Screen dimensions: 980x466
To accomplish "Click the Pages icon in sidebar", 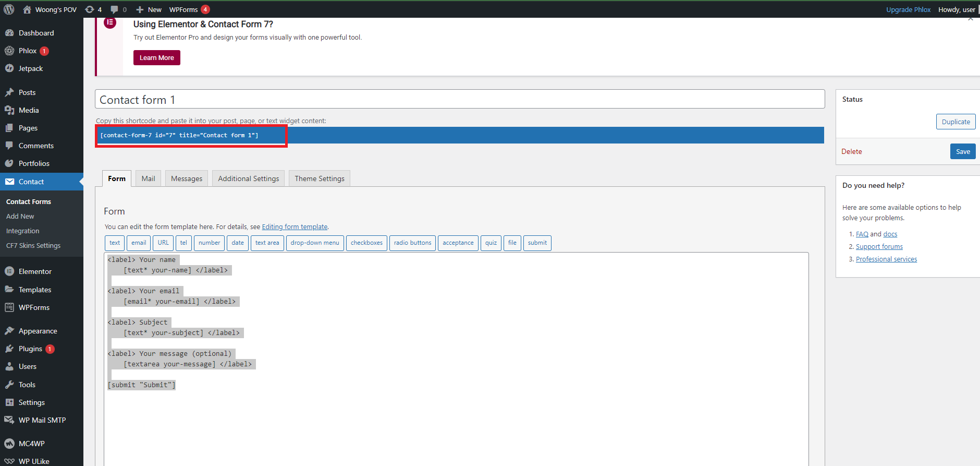I will pos(9,128).
